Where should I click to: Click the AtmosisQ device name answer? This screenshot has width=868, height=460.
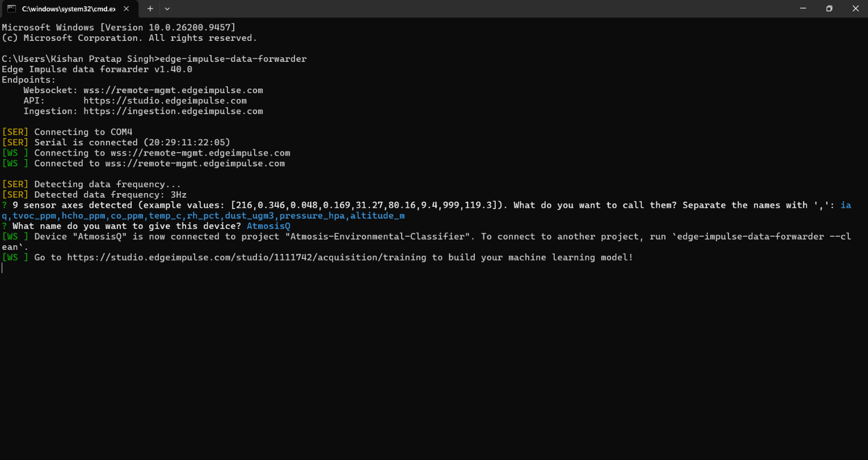tap(268, 226)
